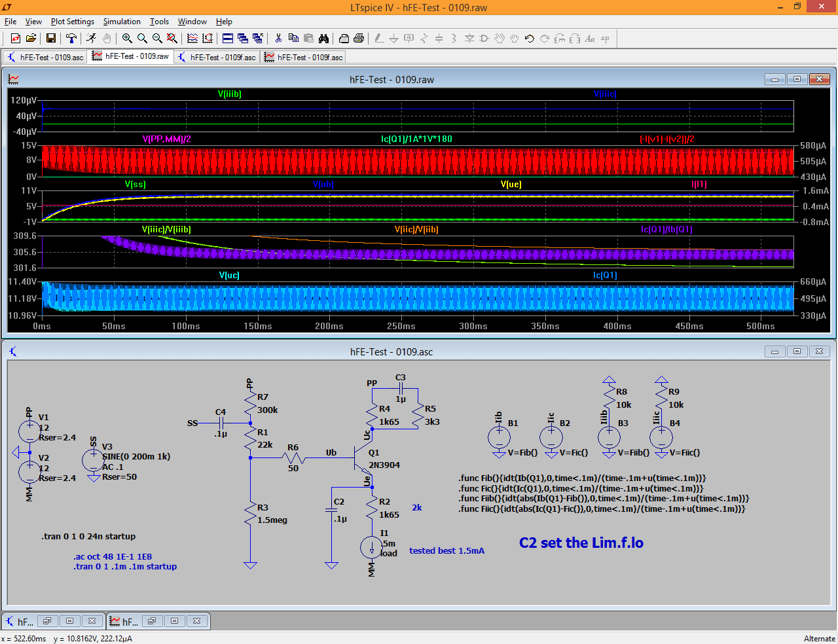Viewport: 838px width, 644px height.
Task: Select the Ground symbol tool
Action: click(x=393, y=39)
